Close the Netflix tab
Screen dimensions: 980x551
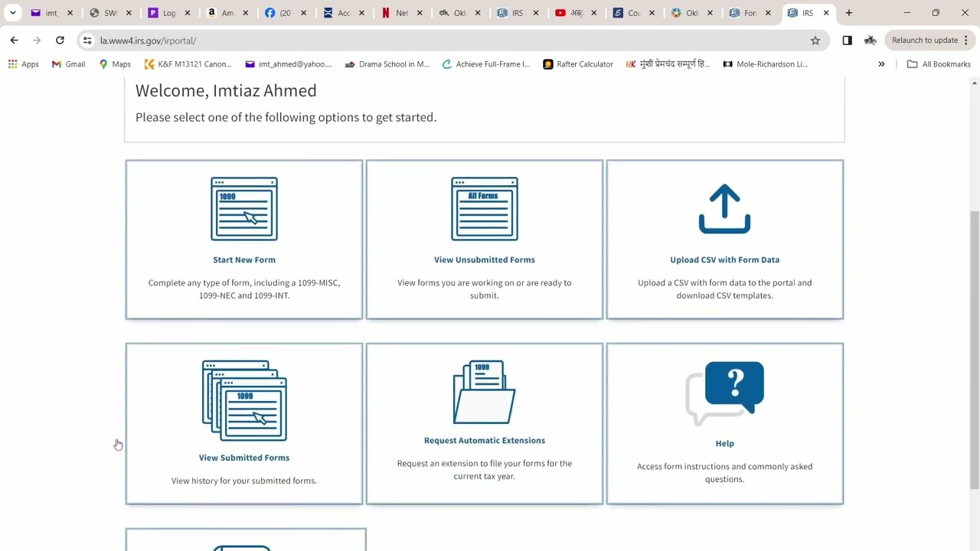point(420,13)
